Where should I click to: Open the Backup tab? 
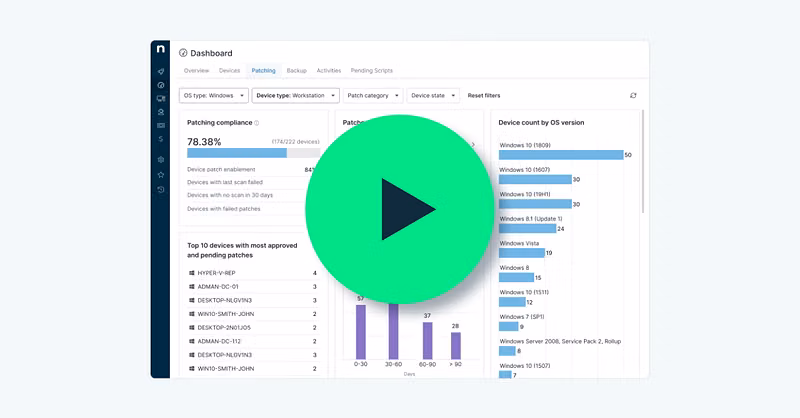(x=296, y=71)
